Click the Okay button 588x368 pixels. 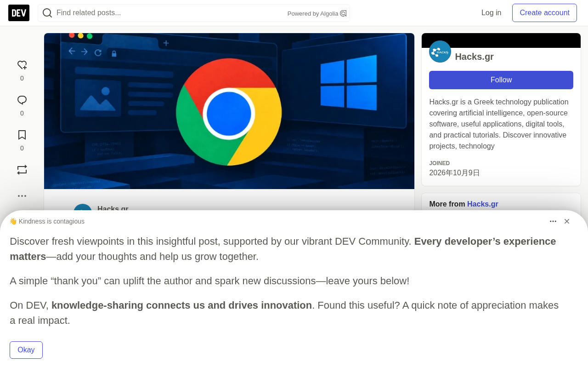click(26, 350)
